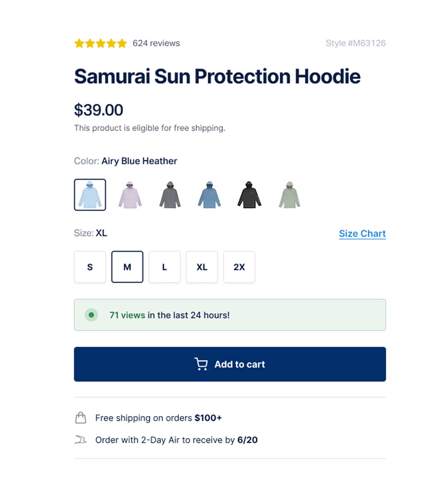Click the first star in the rating
The image size is (448, 495).
point(80,43)
